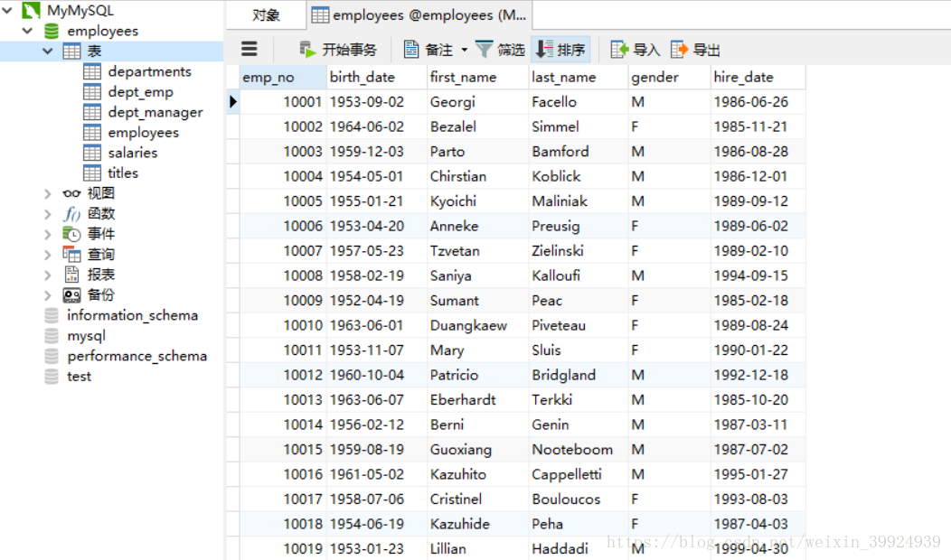
Task: Expand the 事件 events node
Action: coord(47,234)
